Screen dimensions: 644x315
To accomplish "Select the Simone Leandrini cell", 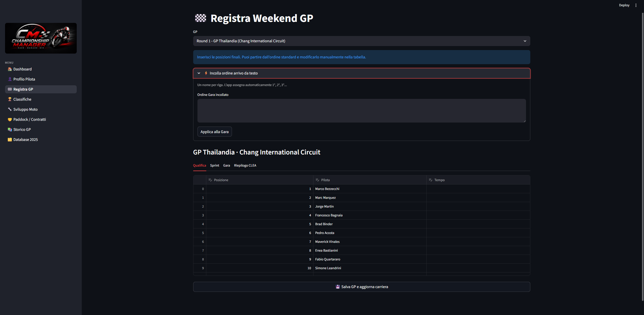I will [370, 268].
